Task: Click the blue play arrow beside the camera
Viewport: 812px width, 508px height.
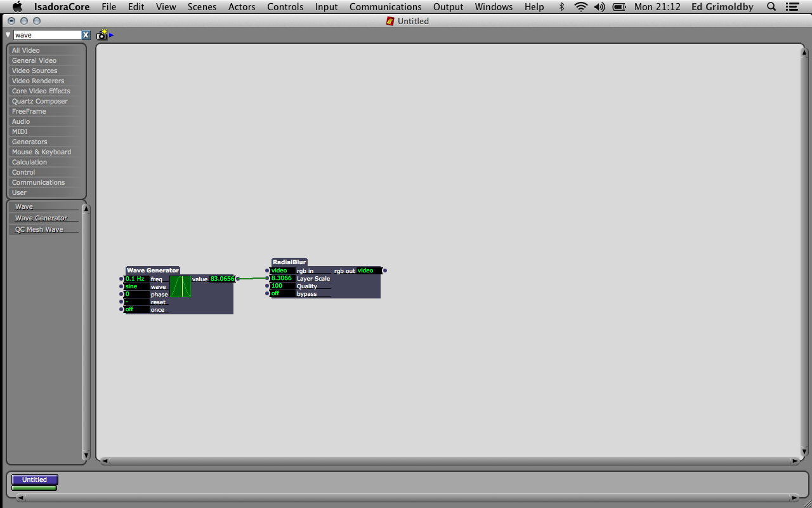Action: pyautogui.click(x=112, y=35)
